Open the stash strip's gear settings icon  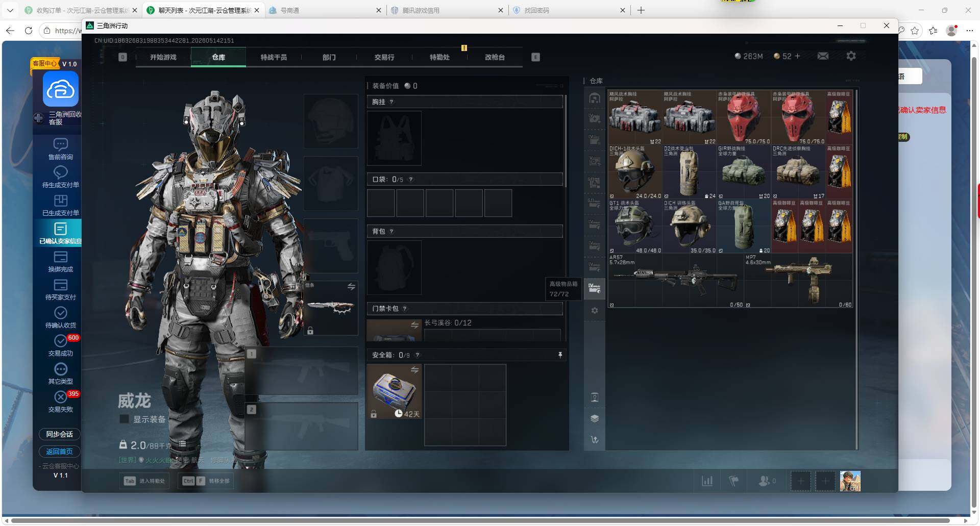tap(595, 310)
